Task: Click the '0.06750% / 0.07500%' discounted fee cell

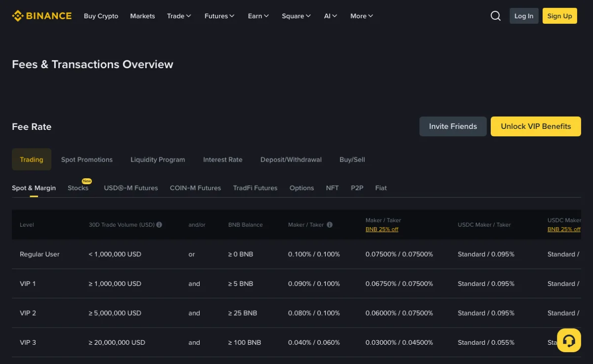Action: [399, 283]
